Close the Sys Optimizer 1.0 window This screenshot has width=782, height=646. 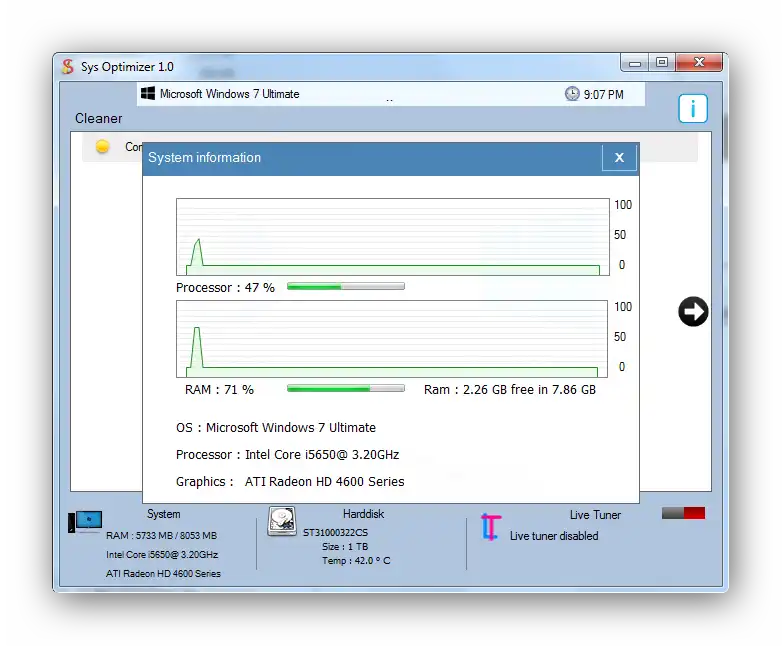(699, 62)
